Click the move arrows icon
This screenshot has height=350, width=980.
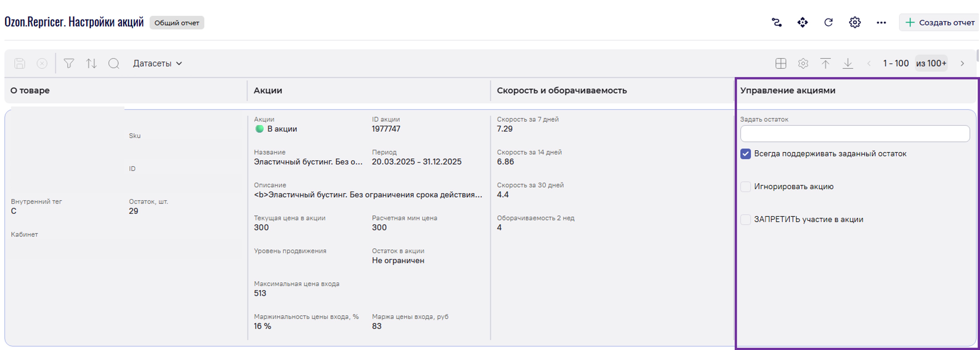tap(803, 22)
